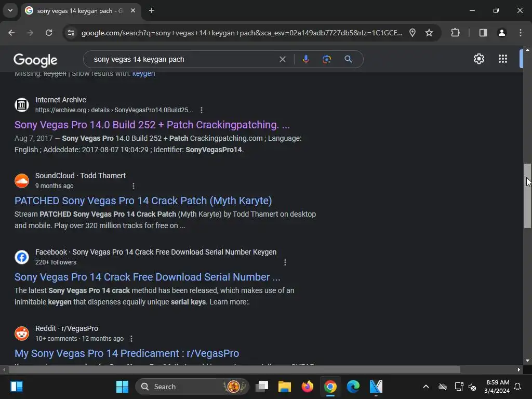Reload the current page
The width and height of the screenshot is (532, 399).
point(49,33)
